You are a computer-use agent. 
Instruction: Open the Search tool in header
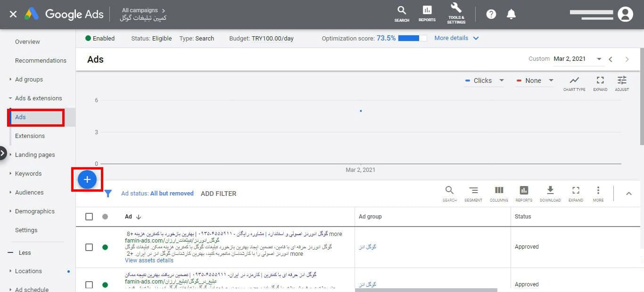coord(402,14)
